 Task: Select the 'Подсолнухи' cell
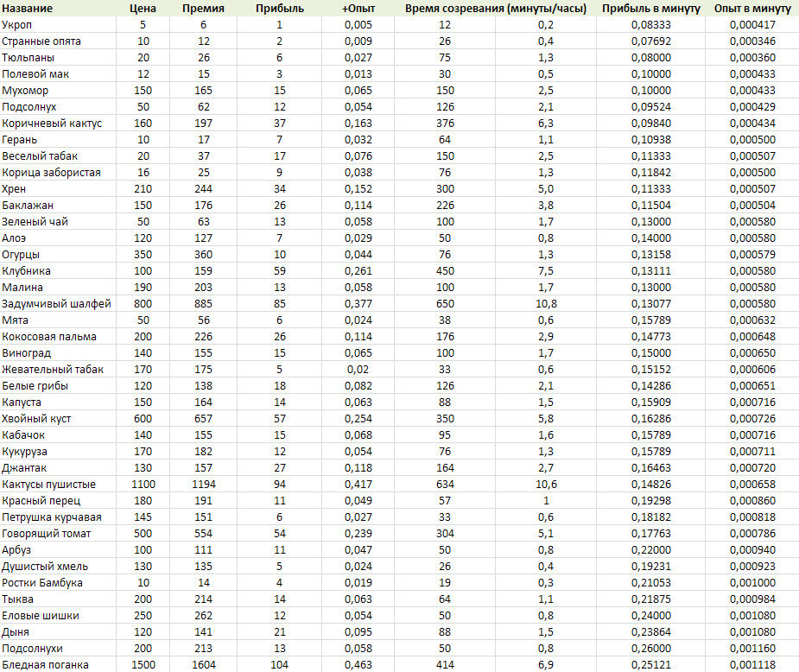pos(32,649)
